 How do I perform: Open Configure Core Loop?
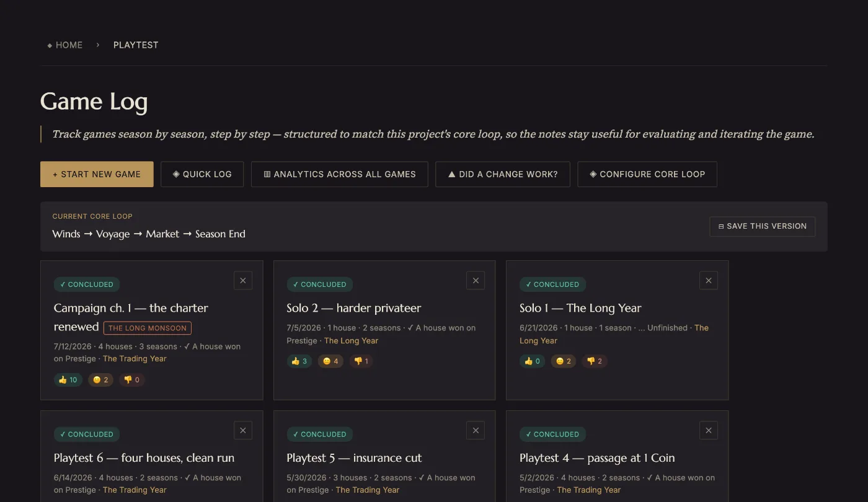(647, 174)
